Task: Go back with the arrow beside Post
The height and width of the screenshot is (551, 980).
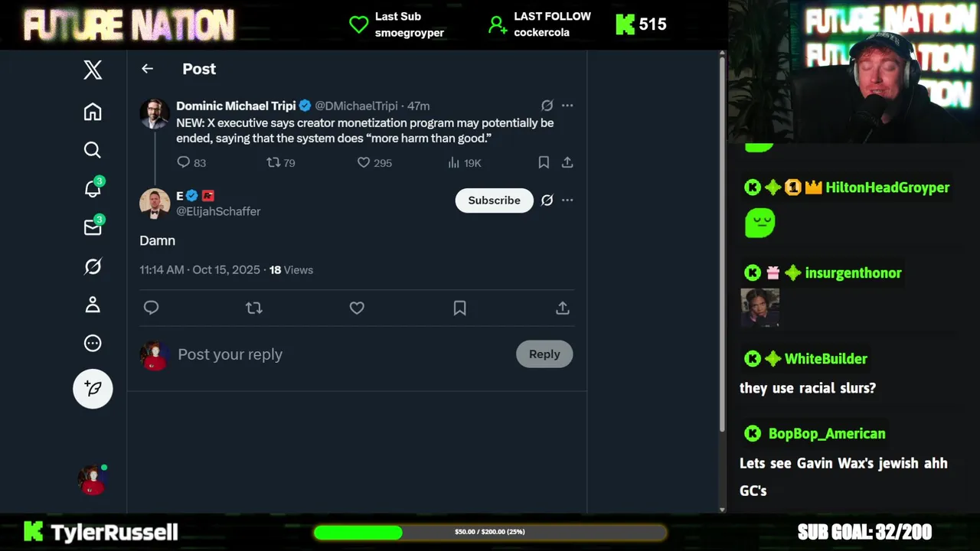Action: click(x=148, y=69)
